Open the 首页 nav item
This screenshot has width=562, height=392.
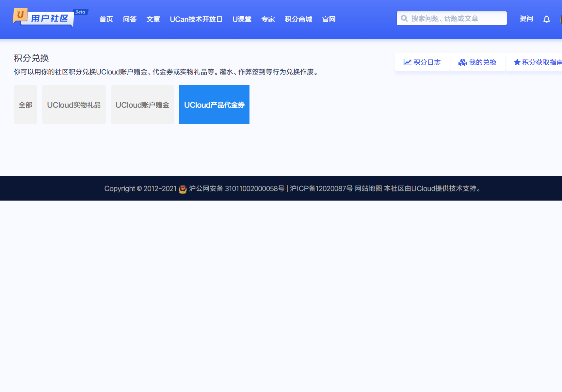tap(106, 19)
